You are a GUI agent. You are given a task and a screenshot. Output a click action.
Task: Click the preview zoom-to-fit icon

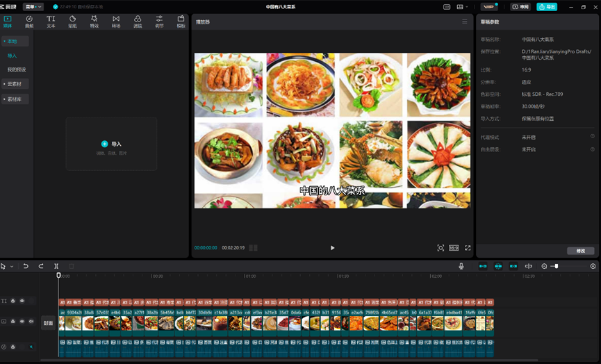(x=441, y=248)
